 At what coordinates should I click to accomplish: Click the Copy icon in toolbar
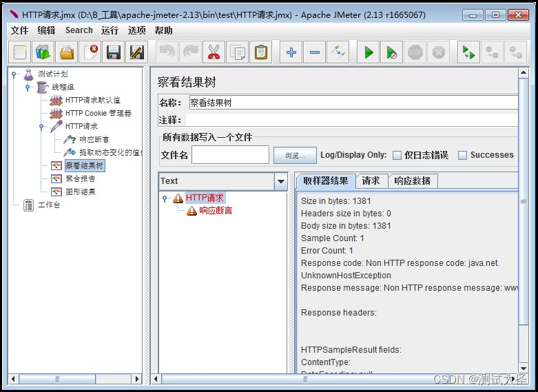point(238,52)
